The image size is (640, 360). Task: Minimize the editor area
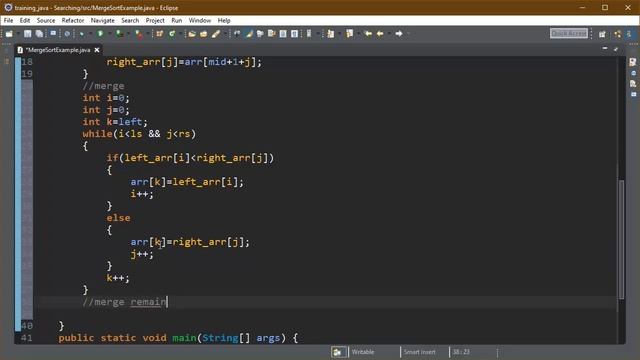point(604,49)
